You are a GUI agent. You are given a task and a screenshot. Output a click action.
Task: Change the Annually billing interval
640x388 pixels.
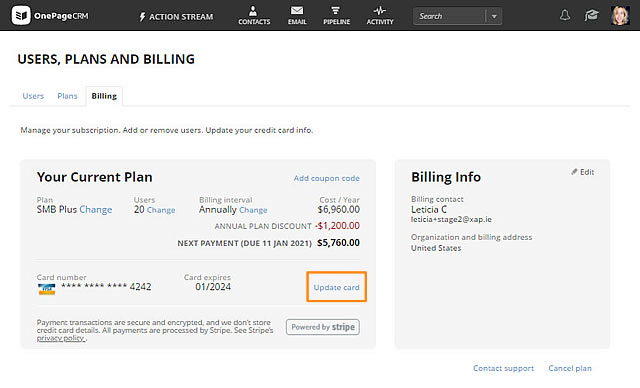click(x=253, y=210)
